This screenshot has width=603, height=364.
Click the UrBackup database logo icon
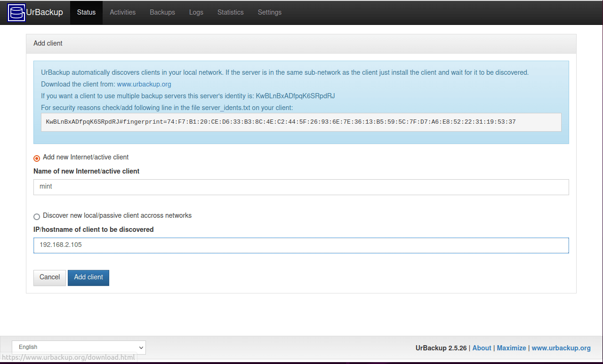pyautogui.click(x=16, y=13)
